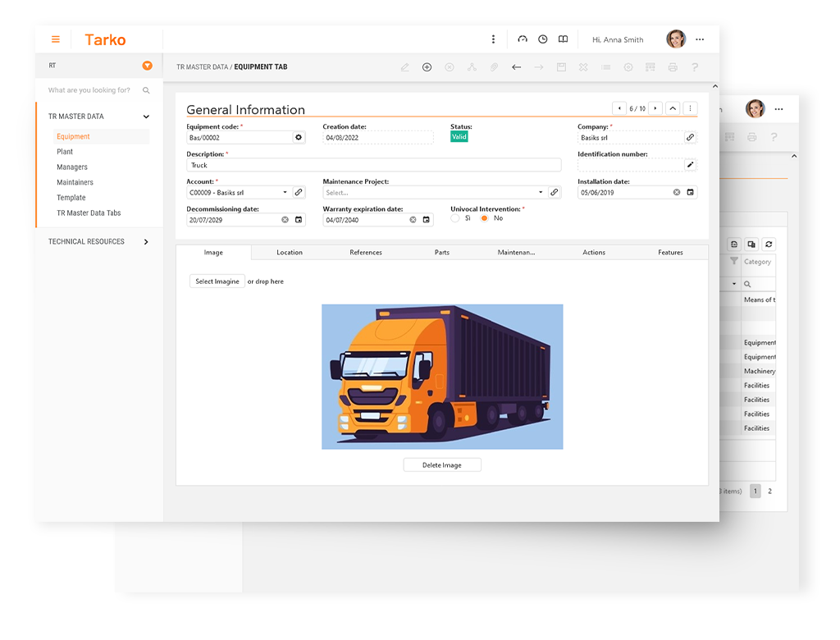Click the link icon beside Company field
This screenshot has height=640, width=840.
point(690,138)
